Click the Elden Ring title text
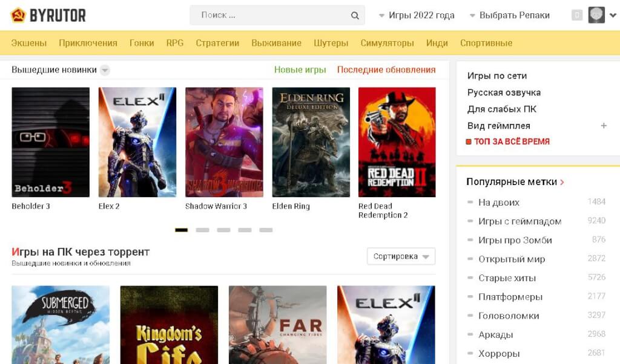 click(291, 206)
